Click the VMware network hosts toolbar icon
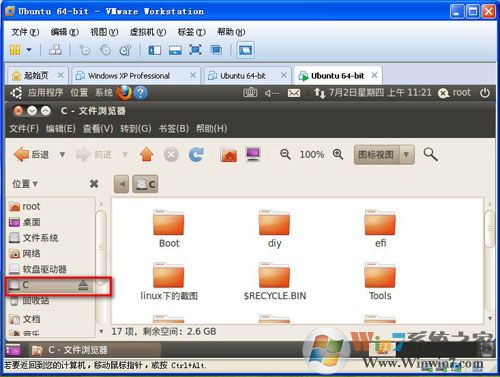The image size is (500, 377). pyautogui.click(x=55, y=50)
